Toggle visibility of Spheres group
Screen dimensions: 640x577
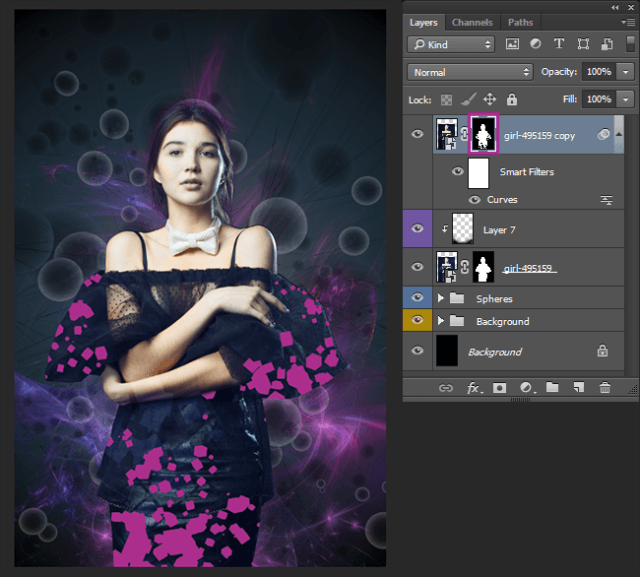(x=418, y=298)
